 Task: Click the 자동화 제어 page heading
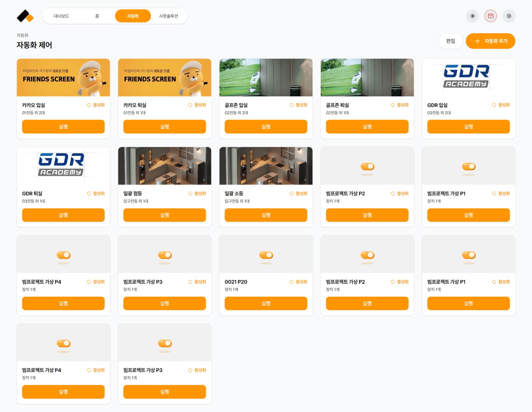(34, 45)
